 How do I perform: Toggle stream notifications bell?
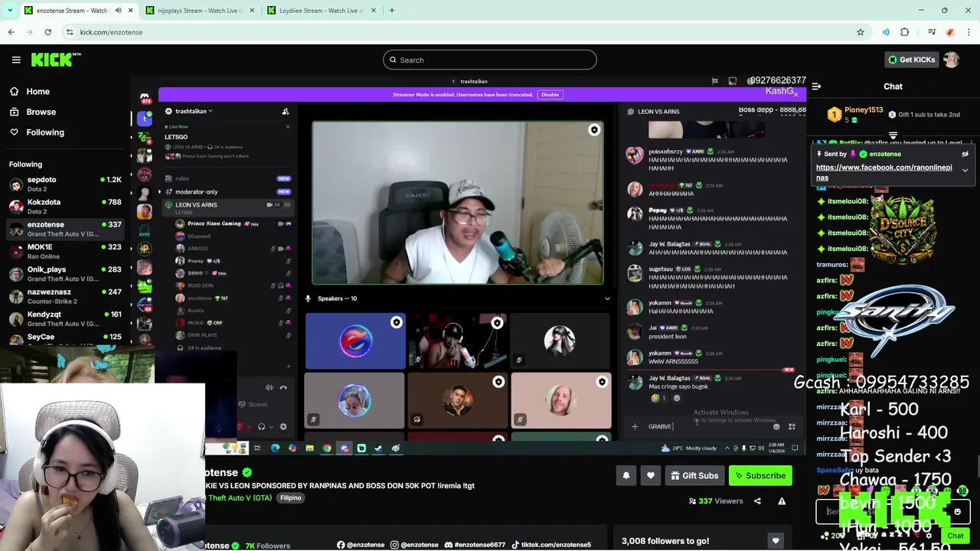[626, 475]
